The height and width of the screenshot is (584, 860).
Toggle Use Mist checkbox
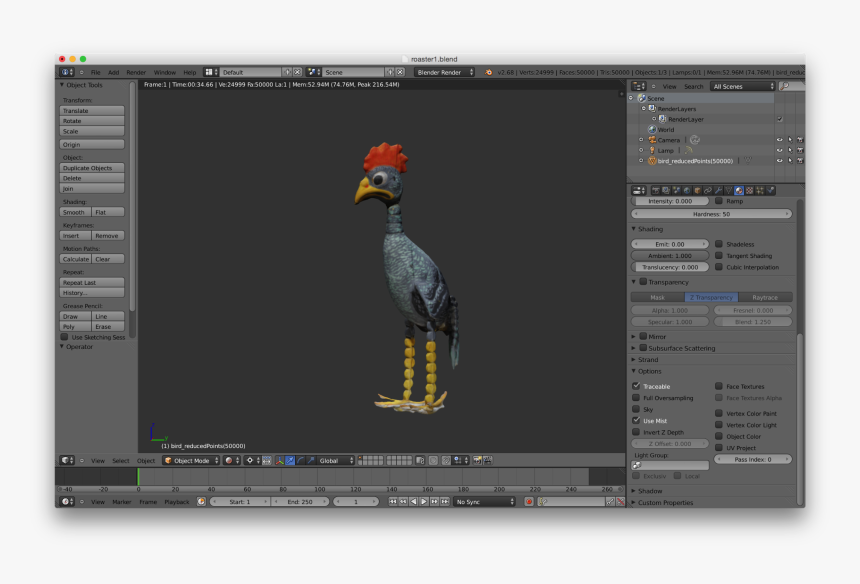(636, 420)
